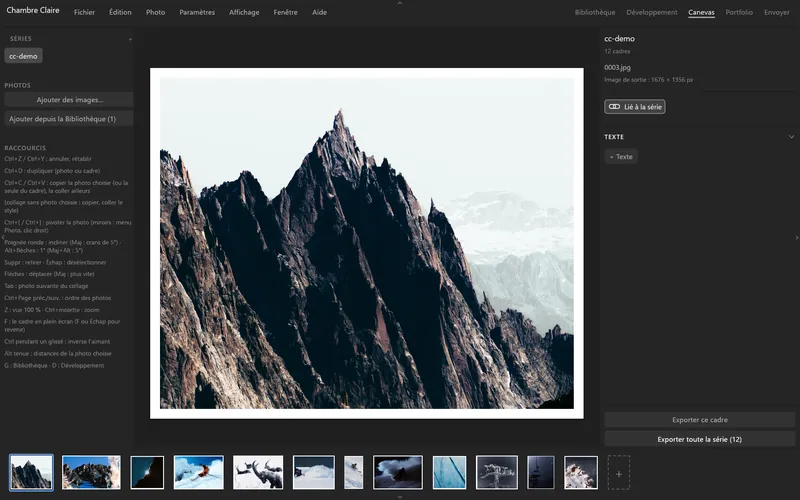
Task: Open the Affichage menu
Action: pyautogui.click(x=244, y=12)
